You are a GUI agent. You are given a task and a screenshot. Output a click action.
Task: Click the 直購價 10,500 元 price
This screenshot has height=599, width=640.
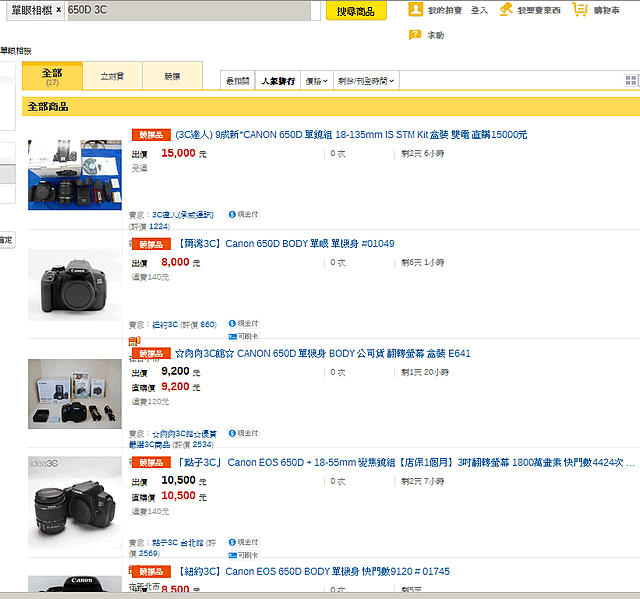[184, 495]
